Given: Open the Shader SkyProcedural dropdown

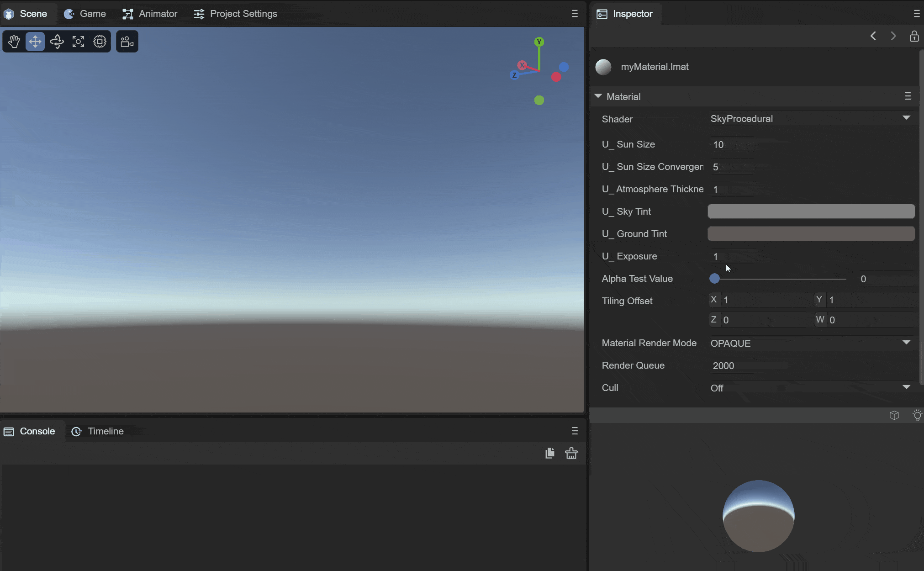Looking at the screenshot, I should [x=810, y=119].
